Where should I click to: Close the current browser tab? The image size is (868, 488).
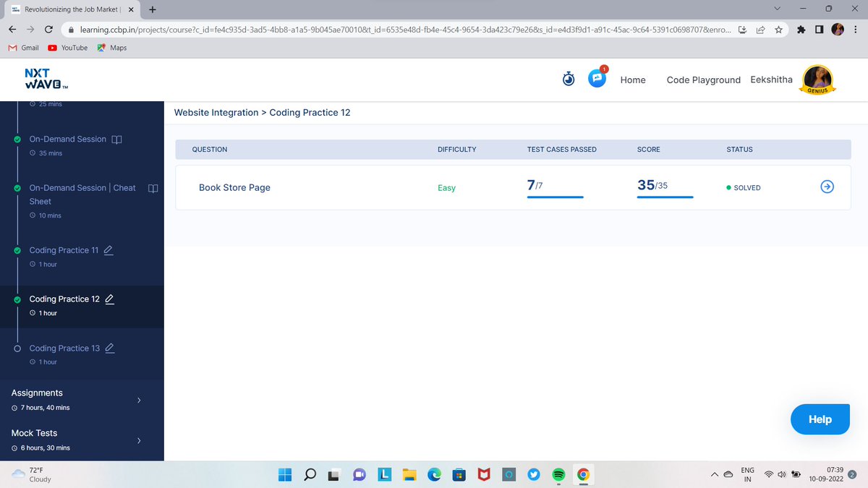(x=129, y=10)
